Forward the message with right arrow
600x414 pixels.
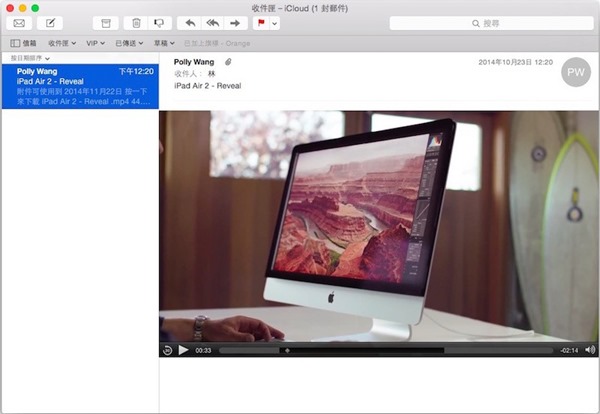(x=235, y=23)
